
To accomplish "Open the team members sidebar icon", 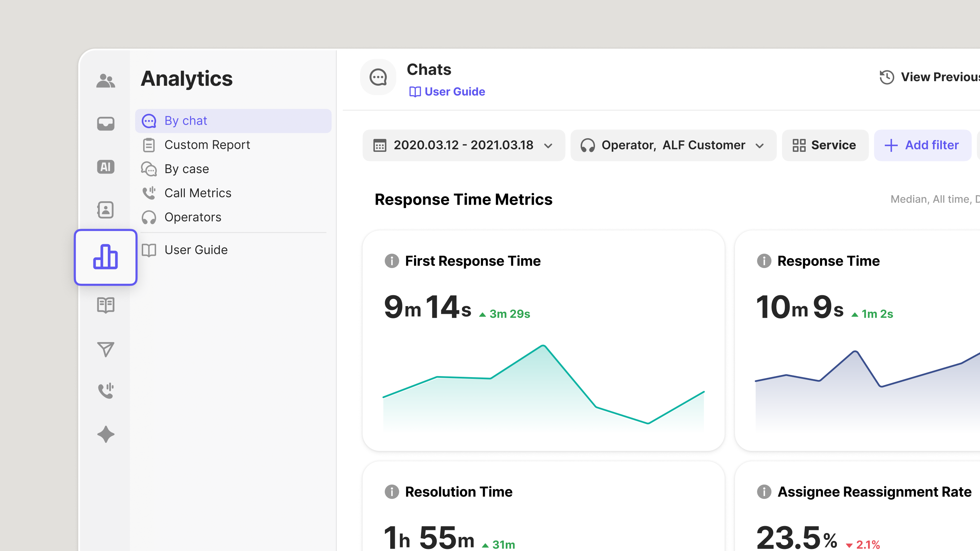I will (105, 80).
